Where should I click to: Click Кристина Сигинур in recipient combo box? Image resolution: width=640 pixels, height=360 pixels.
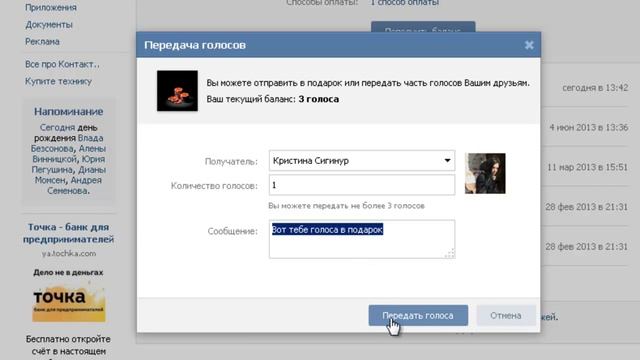point(311,160)
